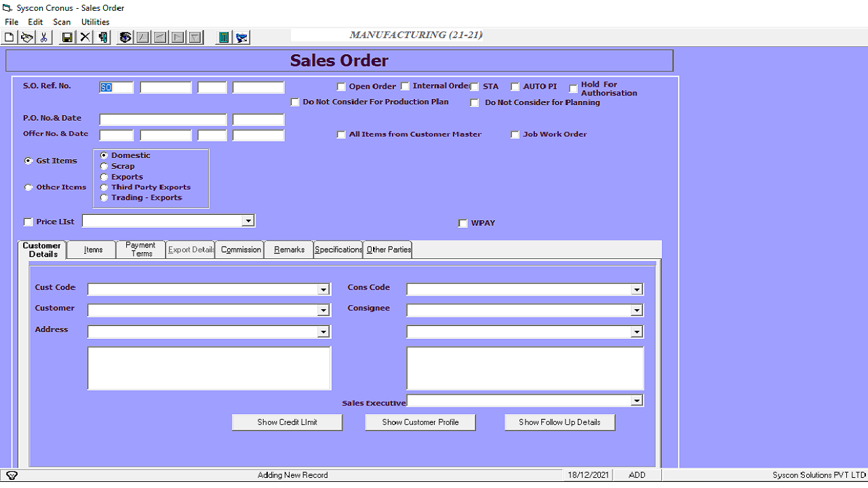Click the Adding New Record status text
868x488 pixels.
coord(293,475)
